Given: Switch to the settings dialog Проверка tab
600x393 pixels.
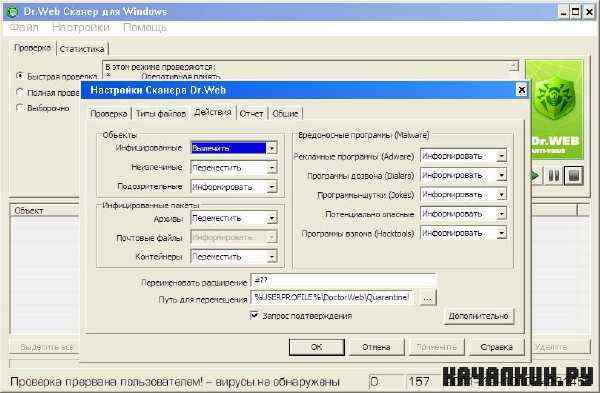Looking at the screenshot, I should [109, 114].
